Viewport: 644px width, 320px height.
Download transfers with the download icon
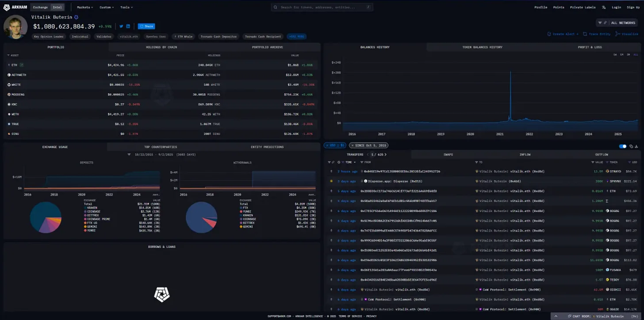[x=636, y=147]
